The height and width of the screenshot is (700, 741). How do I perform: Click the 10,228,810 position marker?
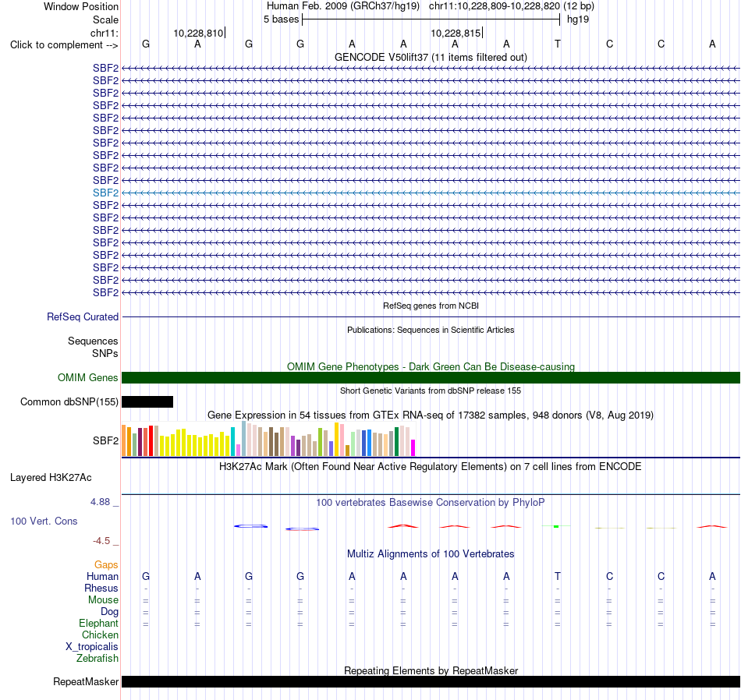[198, 33]
